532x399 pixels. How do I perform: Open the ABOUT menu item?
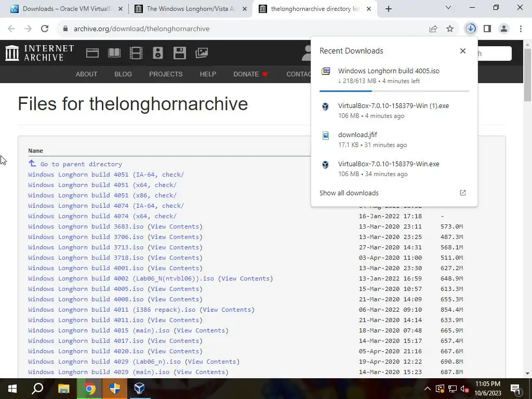coord(87,74)
